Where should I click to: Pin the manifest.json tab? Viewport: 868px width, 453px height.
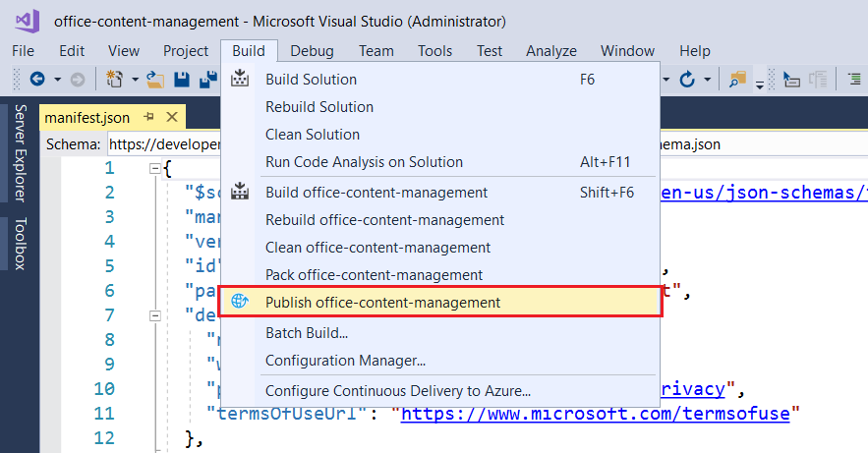coord(149,117)
